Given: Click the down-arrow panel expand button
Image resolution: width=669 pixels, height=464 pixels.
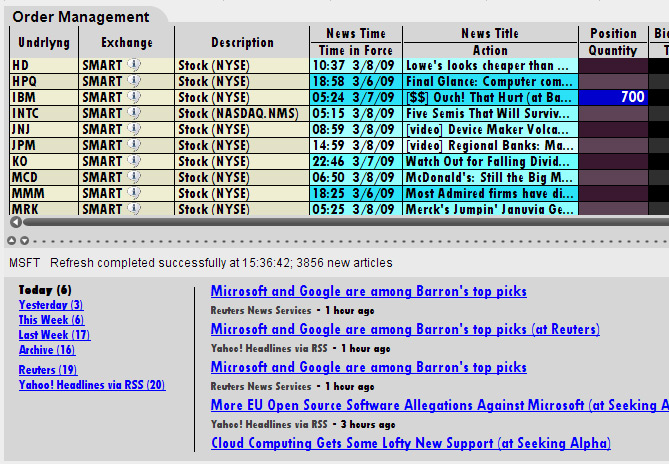Looking at the screenshot, I should [x=25, y=241].
